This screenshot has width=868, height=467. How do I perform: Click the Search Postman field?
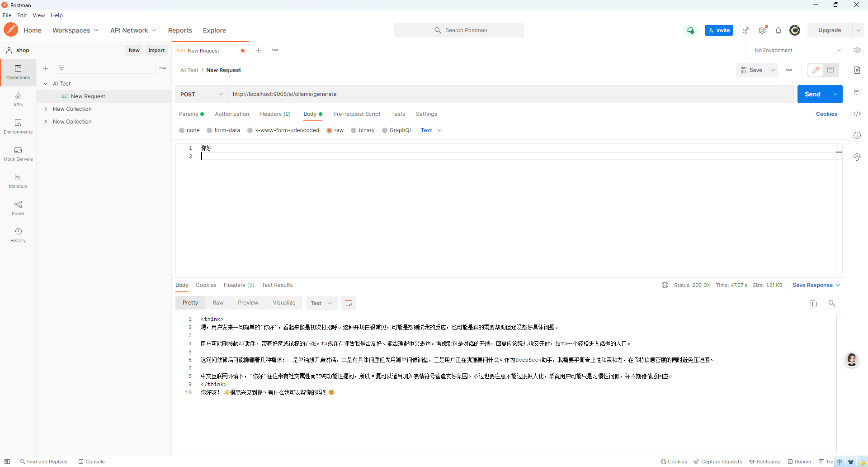(459, 30)
